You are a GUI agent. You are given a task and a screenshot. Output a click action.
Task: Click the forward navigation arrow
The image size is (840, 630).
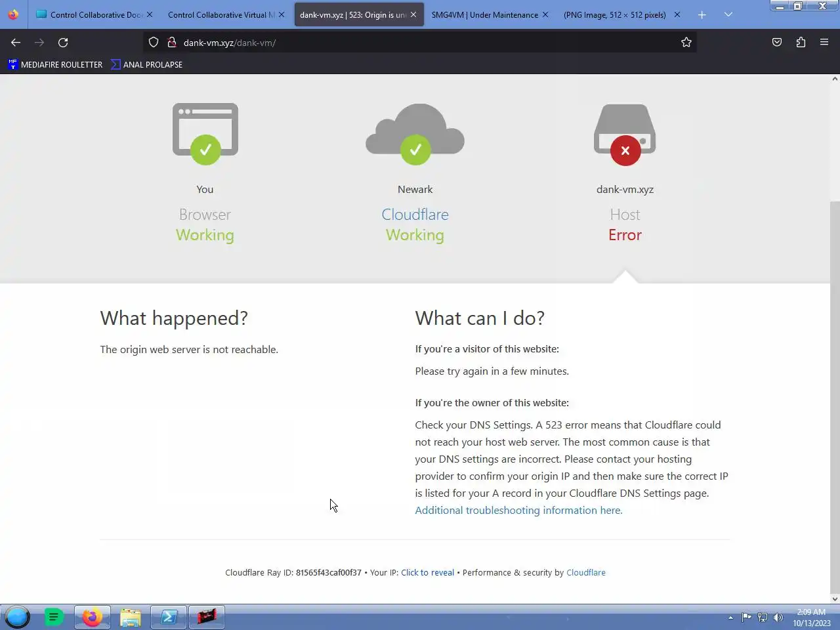click(39, 43)
